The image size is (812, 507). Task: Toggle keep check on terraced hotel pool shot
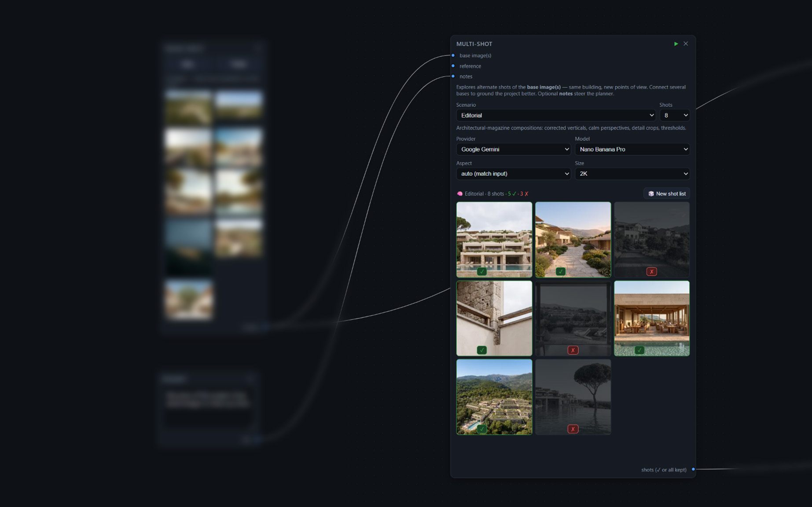click(x=482, y=272)
